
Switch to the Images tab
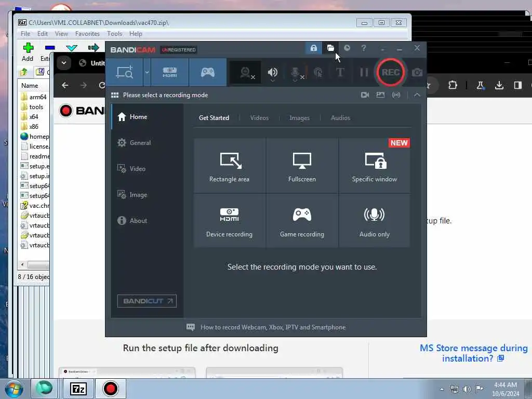pyautogui.click(x=299, y=118)
